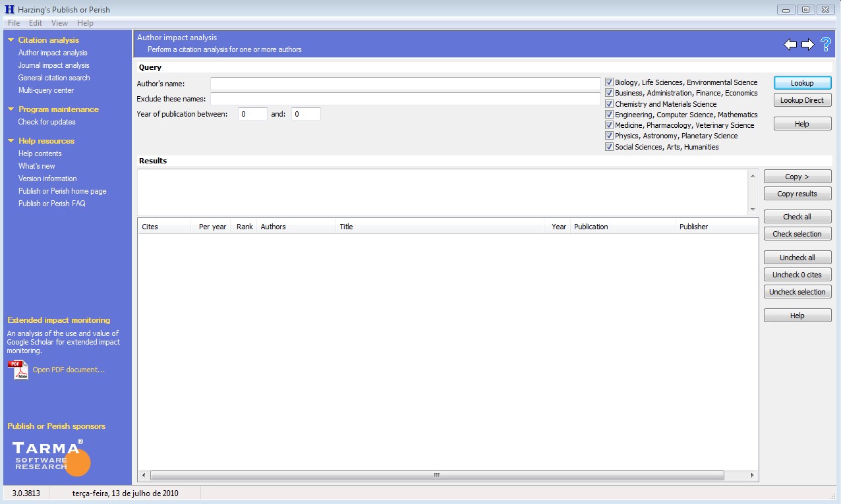
Task: Open Journal impact analysis link
Action: [53, 65]
